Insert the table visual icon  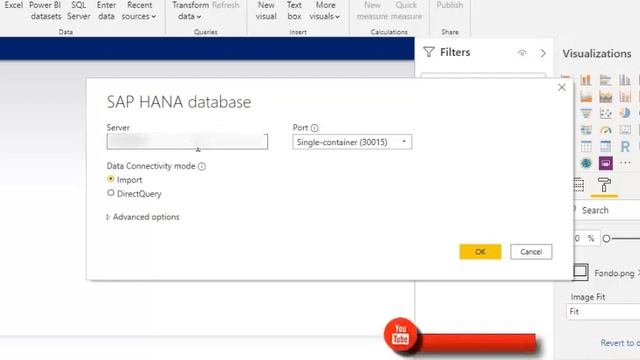click(586, 147)
